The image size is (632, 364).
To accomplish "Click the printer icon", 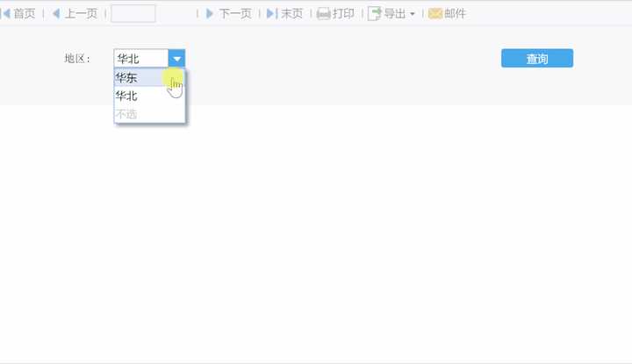I will 323,14.
